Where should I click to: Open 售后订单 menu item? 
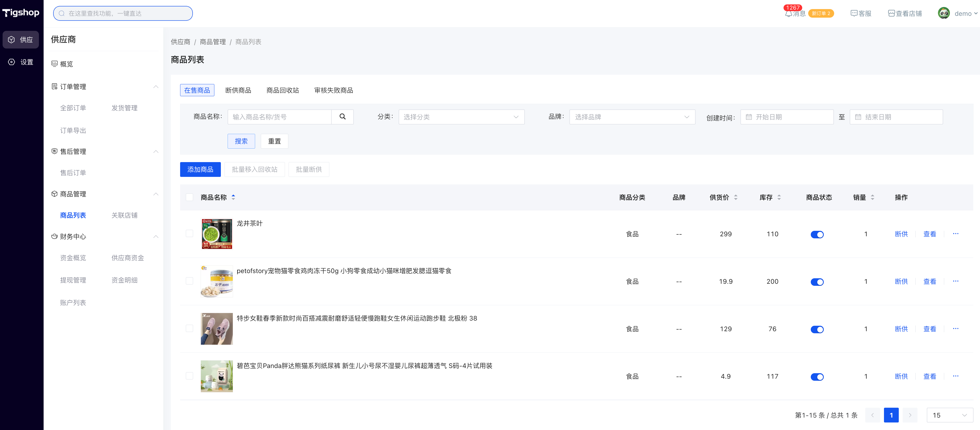73,173
